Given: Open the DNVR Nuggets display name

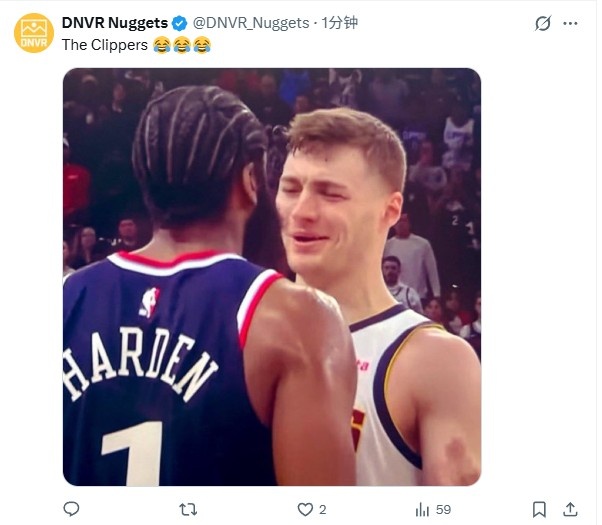Looking at the screenshot, I should point(115,23).
